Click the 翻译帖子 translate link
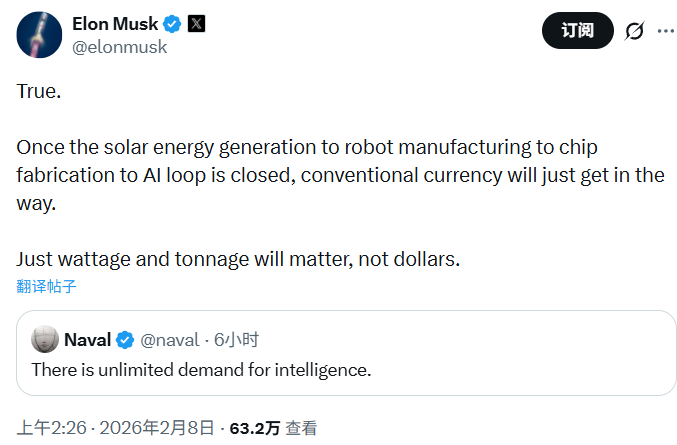This screenshot has width=677, height=445. coord(46,287)
